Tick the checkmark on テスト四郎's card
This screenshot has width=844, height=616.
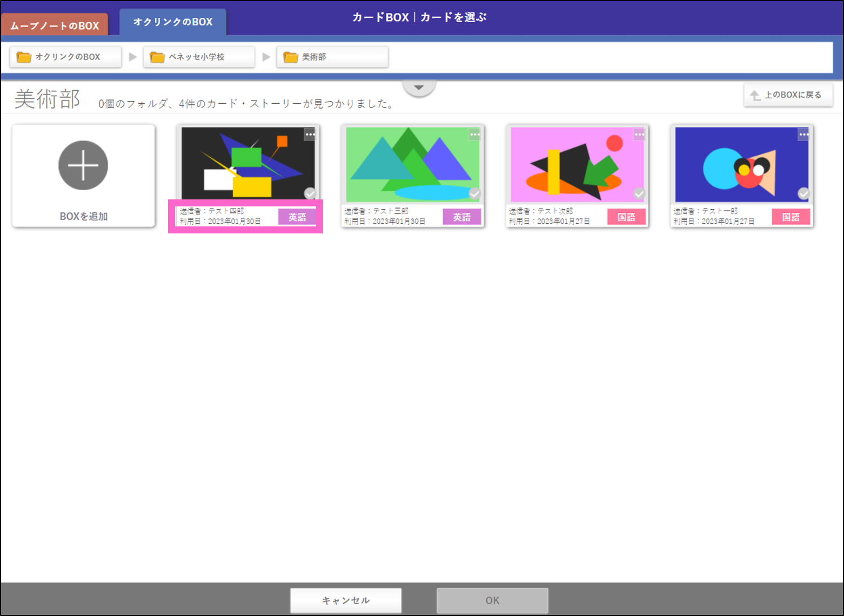coord(310,193)
